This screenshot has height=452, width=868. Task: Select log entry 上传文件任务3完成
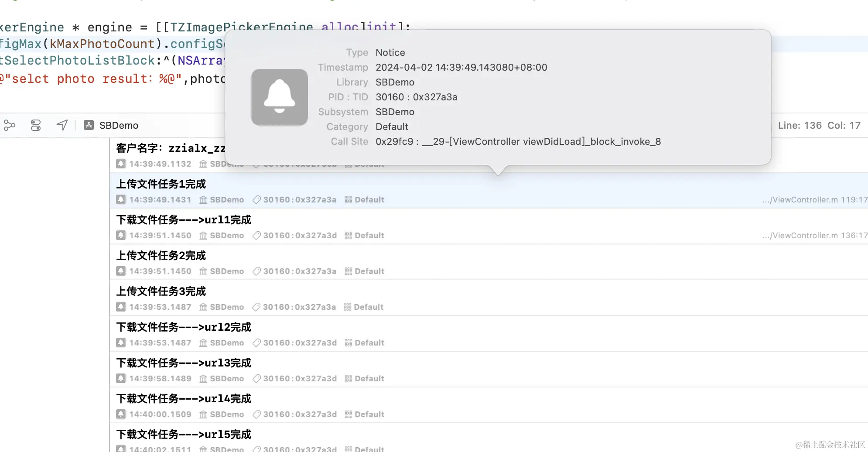(x=489, y=298)
